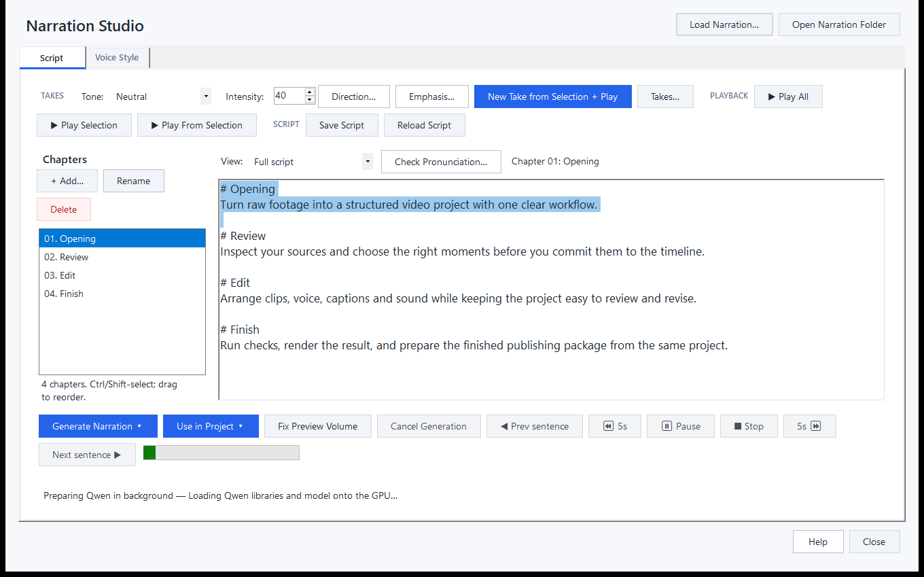
Task: Click the Play All button
Action: (788, 97)
